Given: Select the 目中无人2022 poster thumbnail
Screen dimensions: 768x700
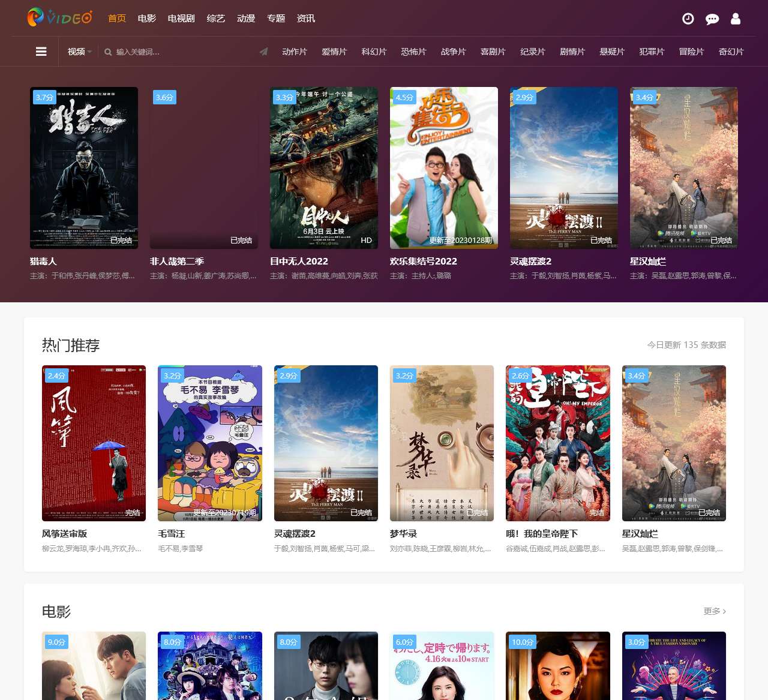Looking at the screenshot, I should [x=324, y=167].
